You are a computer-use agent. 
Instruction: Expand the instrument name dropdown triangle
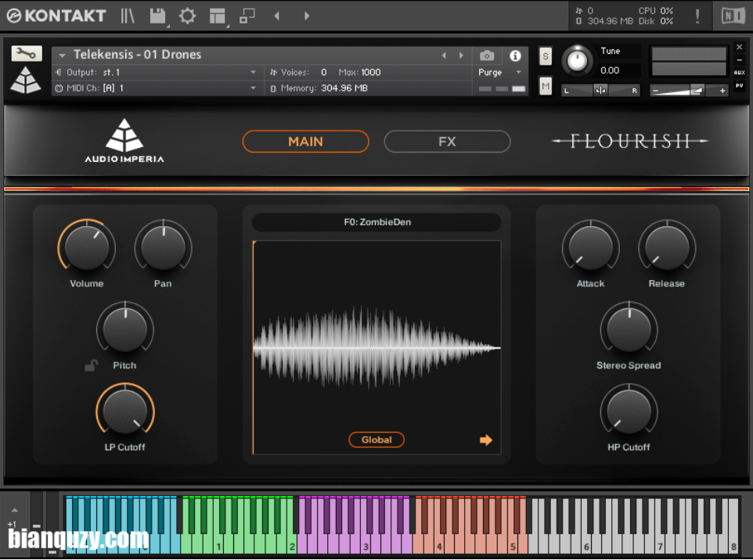point(62,56)
